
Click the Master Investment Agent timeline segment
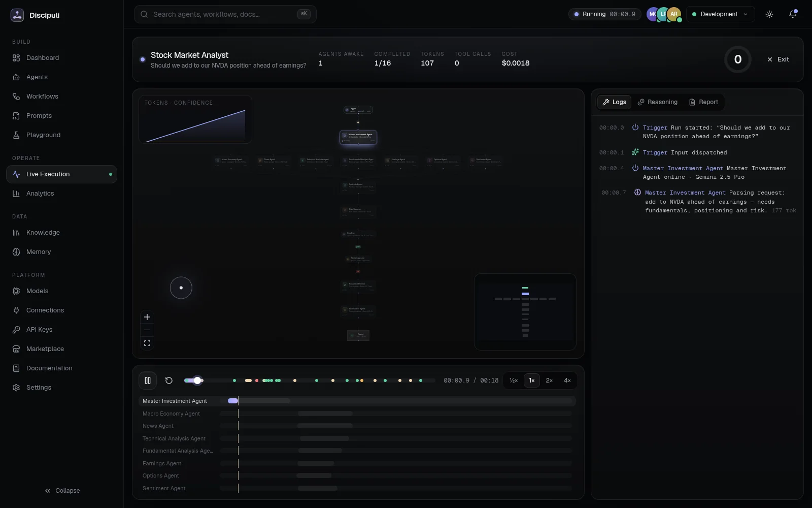click(x=259, y=401)
